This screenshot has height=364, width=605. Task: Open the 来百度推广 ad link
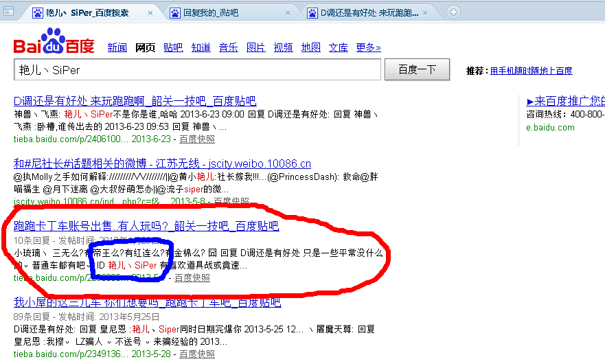click(566, 101)
